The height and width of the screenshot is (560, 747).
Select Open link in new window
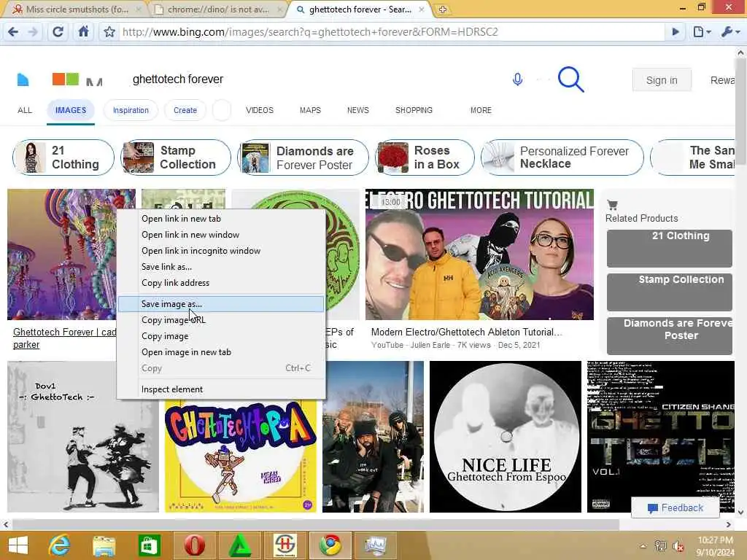point(222,235)
